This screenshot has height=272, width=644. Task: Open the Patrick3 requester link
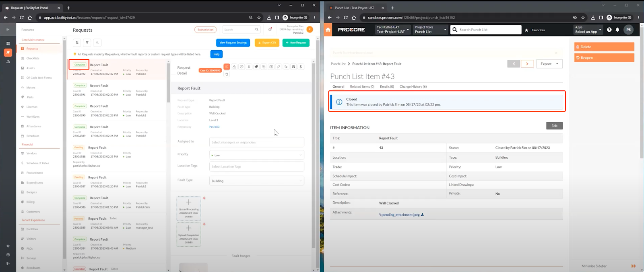point(214,127)
